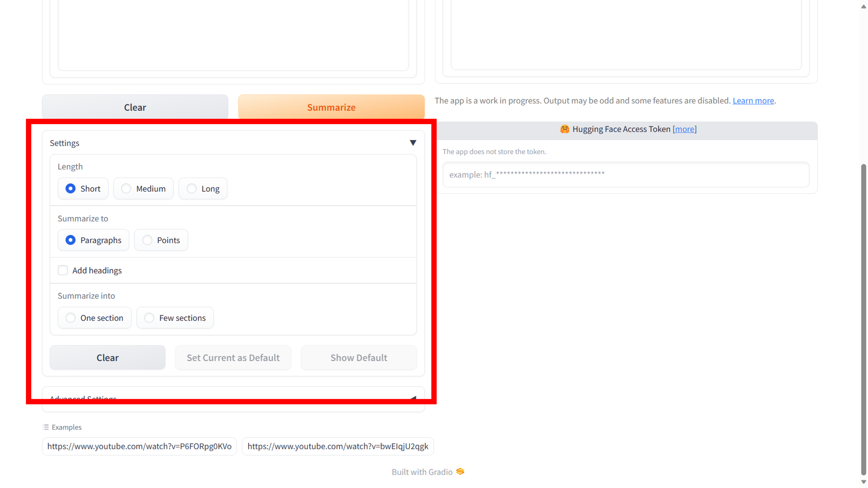This screenshot has height=488, width=868.
Task: Click the Gradio logo icon in footer
Action: click(x=460, y=471)
